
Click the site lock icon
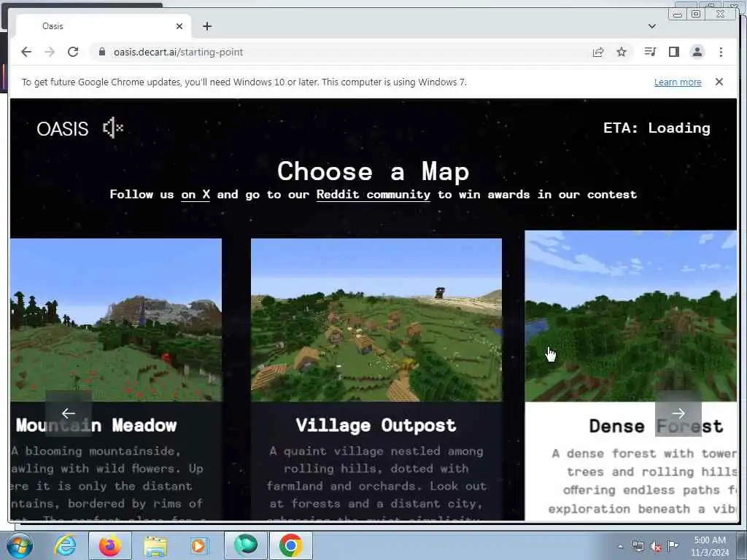(x=102, y=52)
